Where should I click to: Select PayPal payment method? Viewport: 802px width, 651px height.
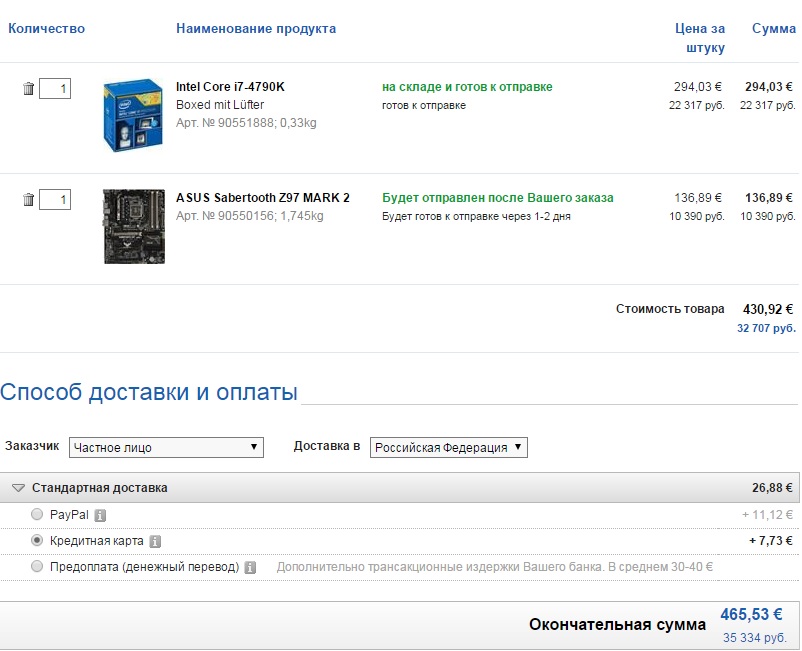click(37, 514)
